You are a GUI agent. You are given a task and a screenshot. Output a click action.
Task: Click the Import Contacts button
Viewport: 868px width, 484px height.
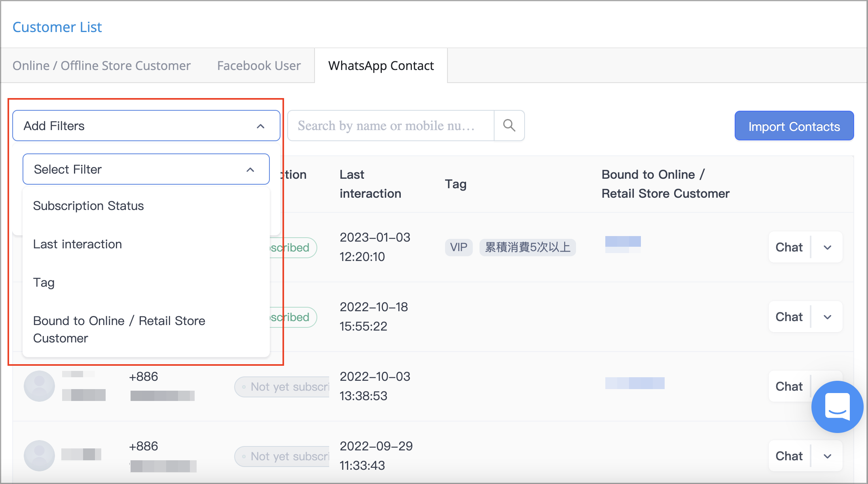tap(794, 126)
